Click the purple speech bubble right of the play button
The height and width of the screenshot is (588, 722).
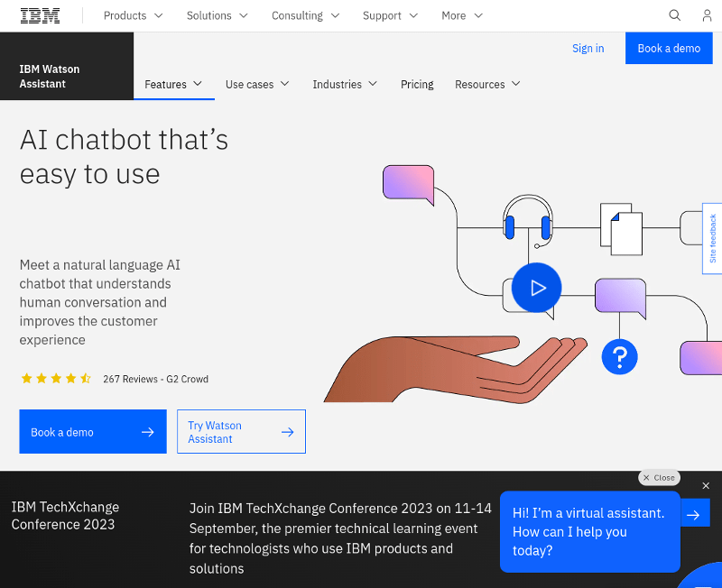(620, 298)
